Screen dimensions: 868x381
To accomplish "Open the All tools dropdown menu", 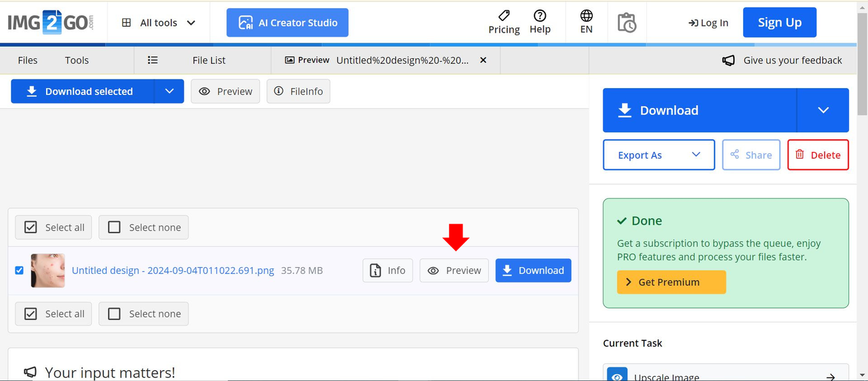I will click(159, 22).
